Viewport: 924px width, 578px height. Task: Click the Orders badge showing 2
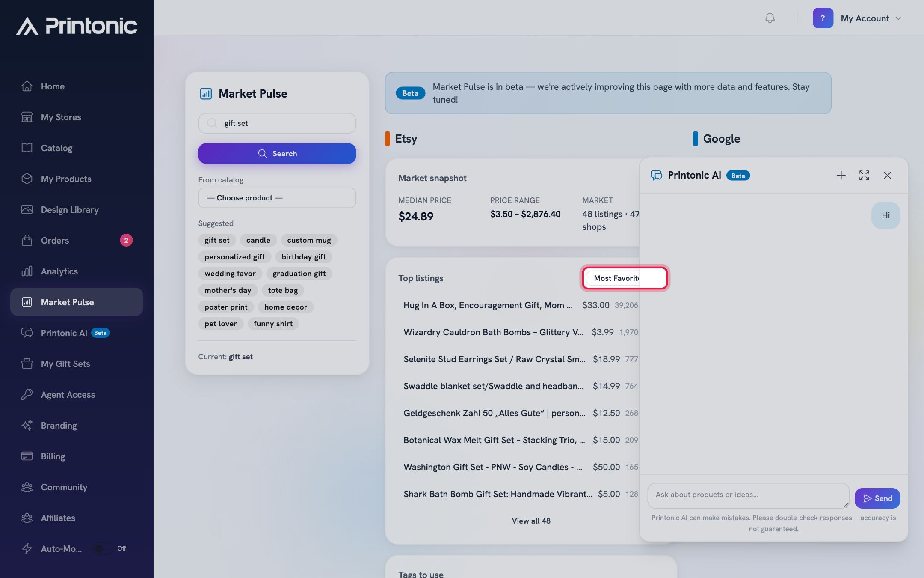click(x=126, y=240)
